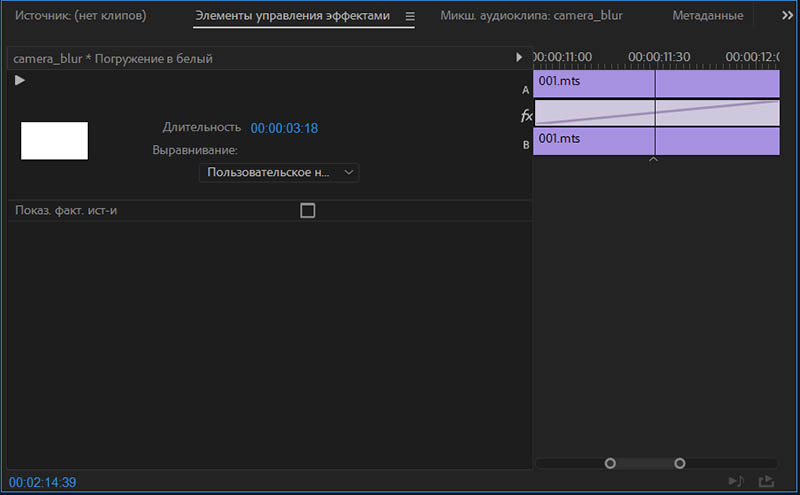Click the Длительность value 00:00:03:18

pos(284,128)
